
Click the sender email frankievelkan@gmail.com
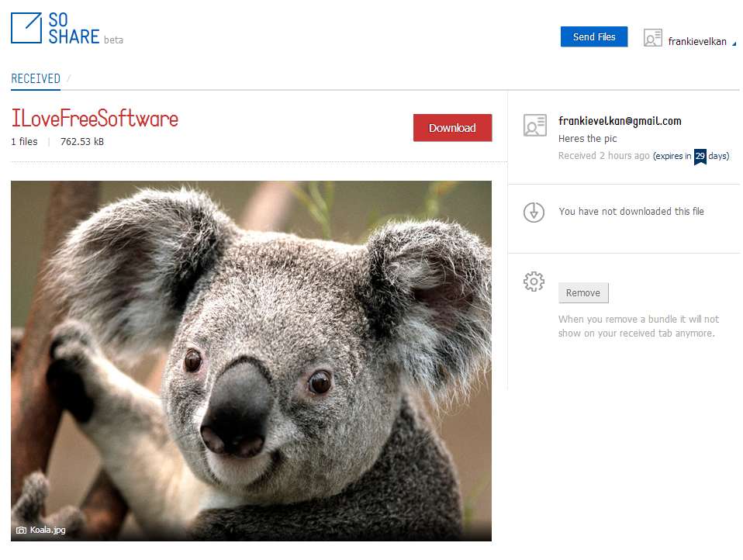pos(620,121)
